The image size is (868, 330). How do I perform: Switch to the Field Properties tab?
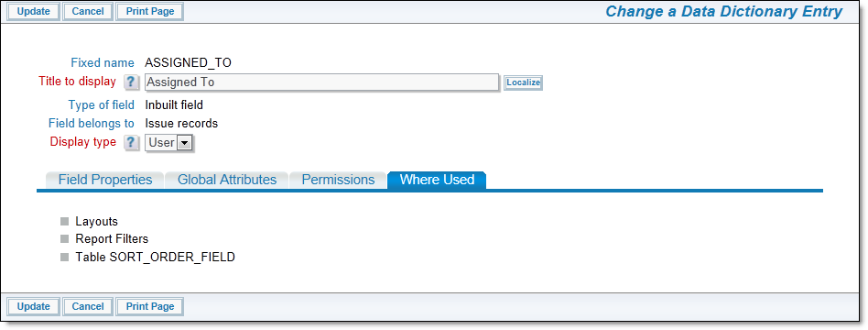tap(103, 180)
